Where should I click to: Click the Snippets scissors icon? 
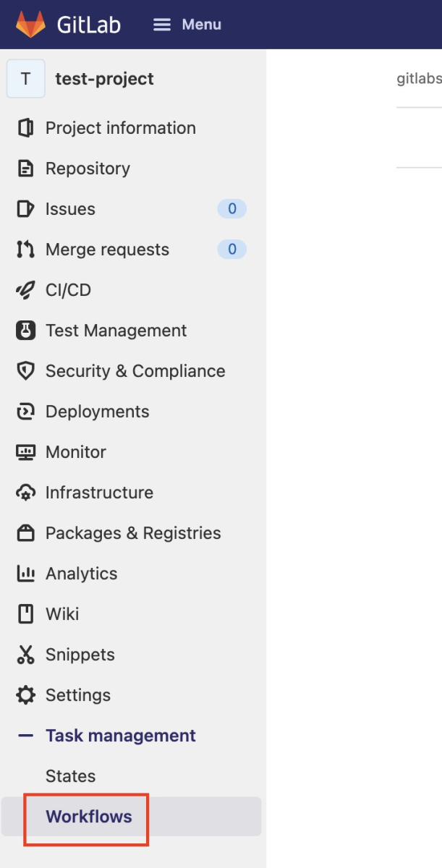25,655
